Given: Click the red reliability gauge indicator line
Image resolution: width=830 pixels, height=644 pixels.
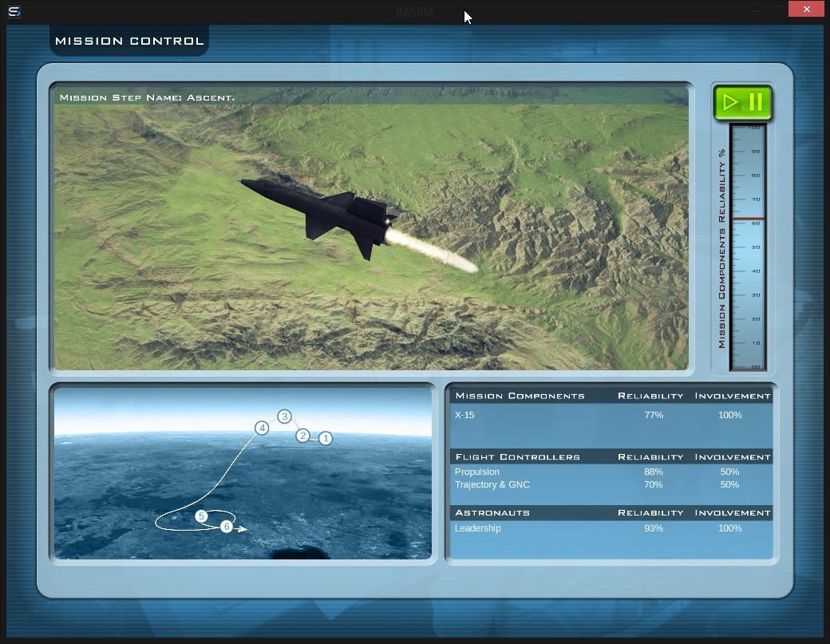Looking at the screenshot, I should tap(748, 218).
